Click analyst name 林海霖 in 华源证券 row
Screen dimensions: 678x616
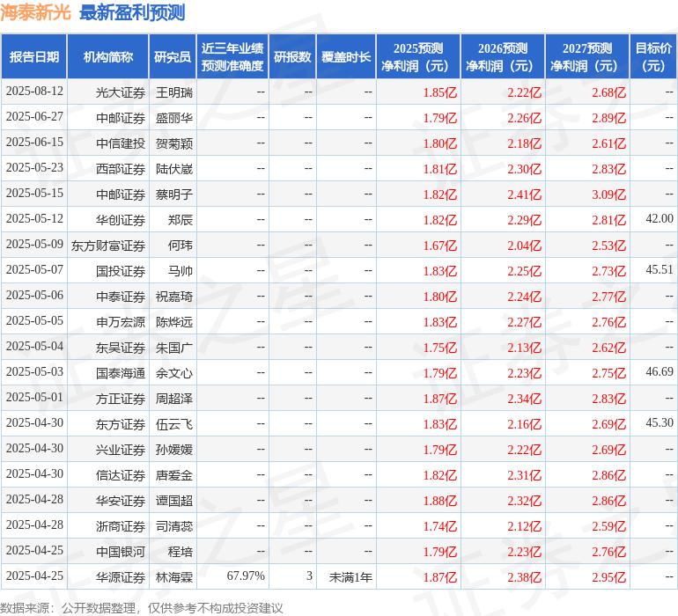[x=173, y=577]
